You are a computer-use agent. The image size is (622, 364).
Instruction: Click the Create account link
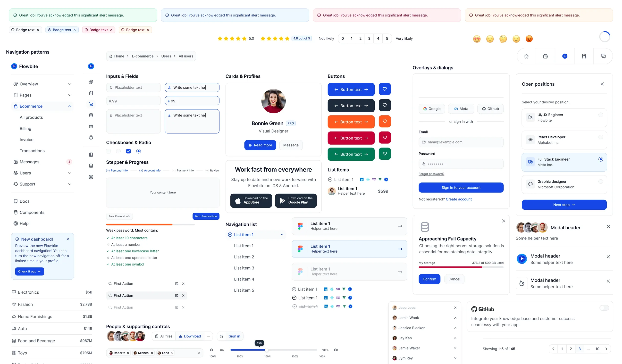pos(459,199)
